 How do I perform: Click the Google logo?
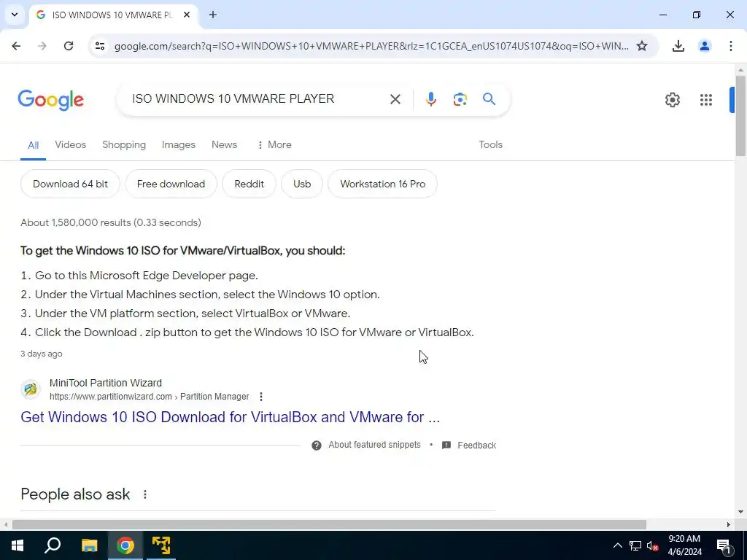50,100
